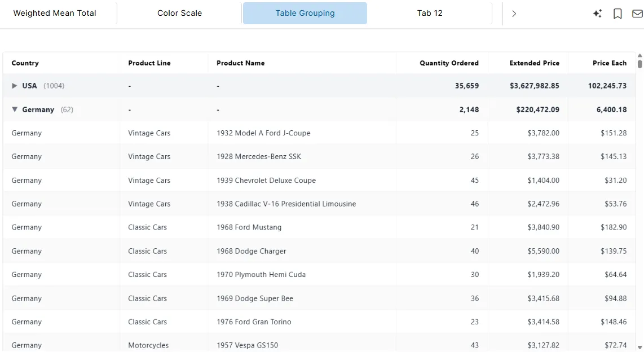Click the right chevron to scroll tabs
Screen dimensions: 644x352
514,13
